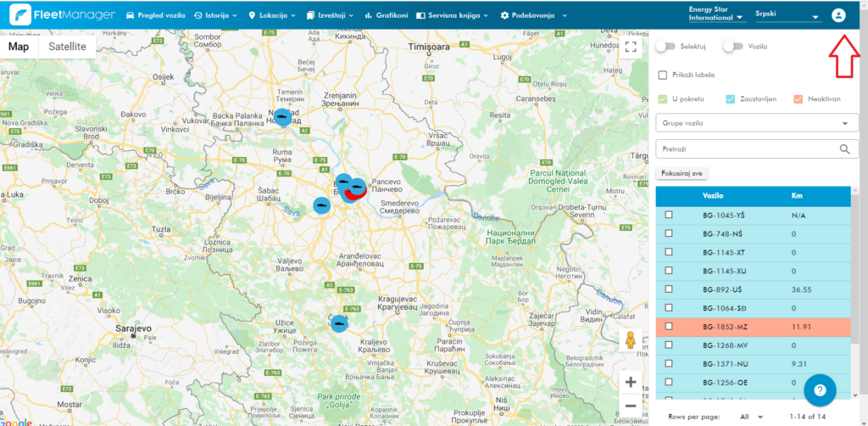Click the search magnifier in Pretraži
Viewport: 868px width, 426px height.
(x=845, y=149)
